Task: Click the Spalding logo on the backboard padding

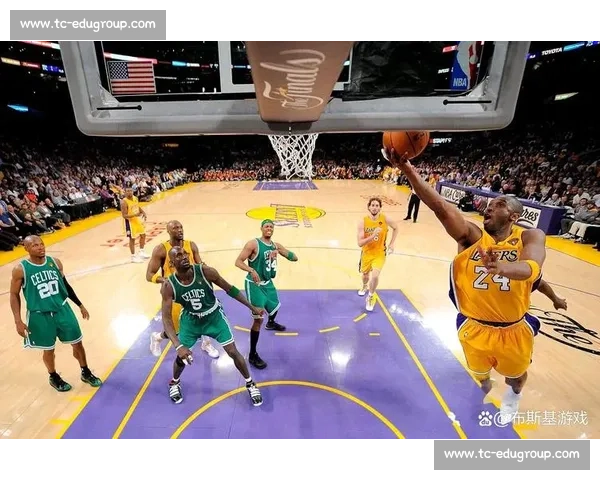Action: (296, 80)
